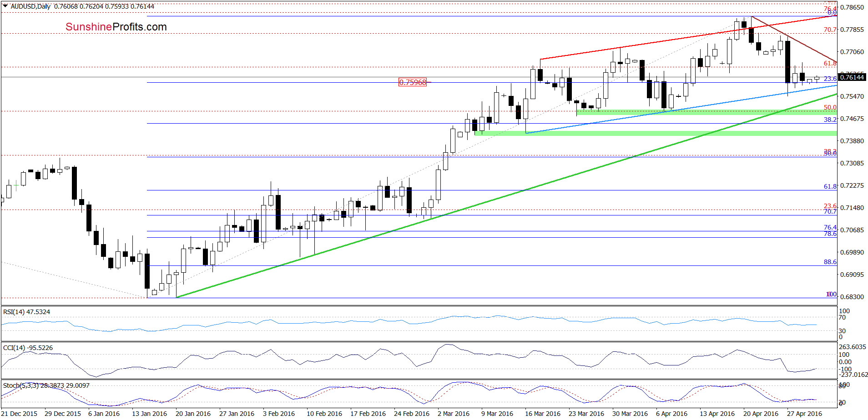This screenshot has width=868, height=420.
Task: Open the SunshineProfits.com watermark link
Action: point(116,27)
